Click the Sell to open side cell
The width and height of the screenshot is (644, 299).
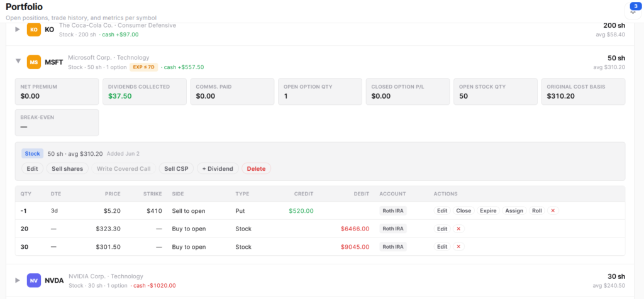(189, 211)
